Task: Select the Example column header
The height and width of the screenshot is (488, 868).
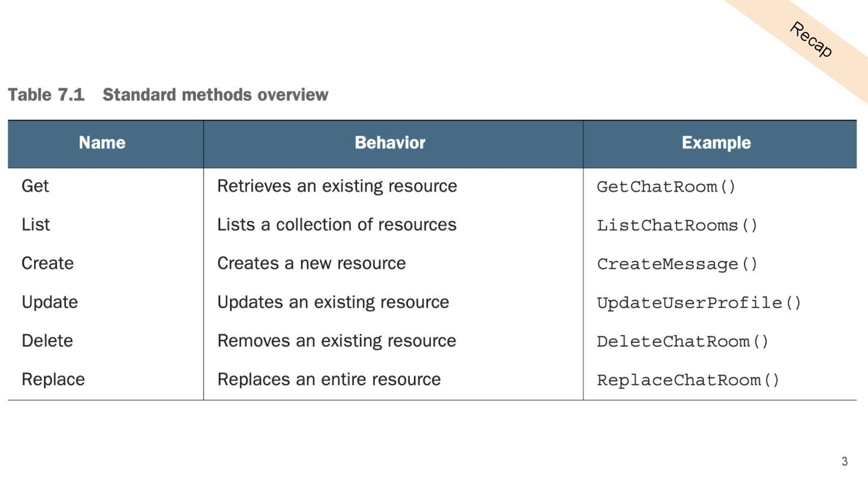Action: click(716, 143)
